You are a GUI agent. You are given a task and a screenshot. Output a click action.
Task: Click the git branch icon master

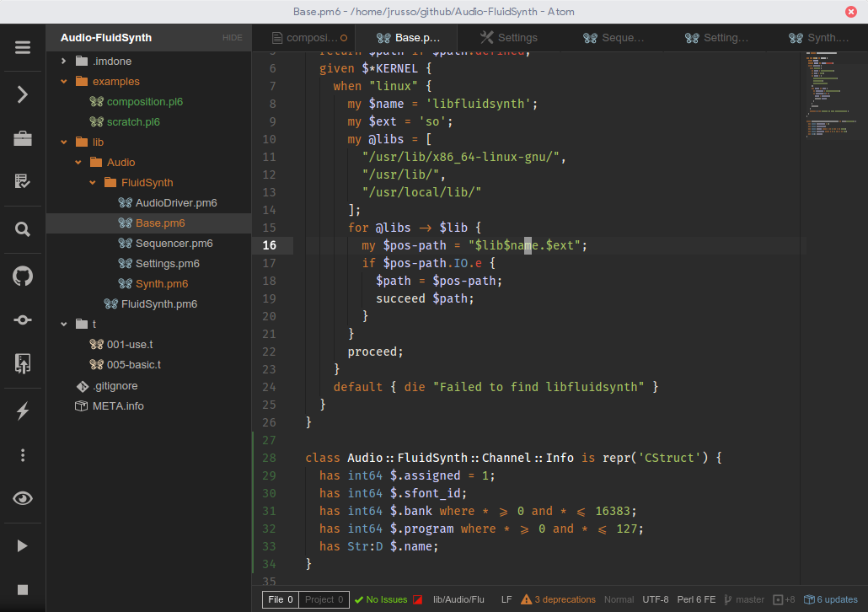(x=728, y=600)
